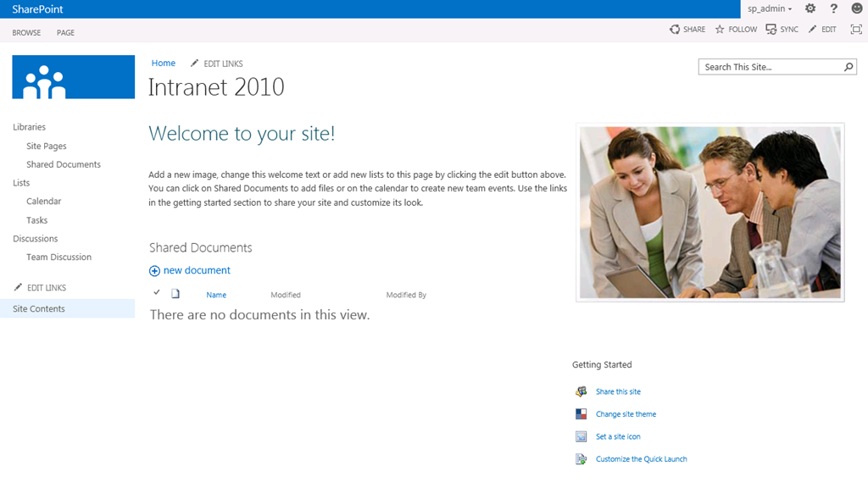This screenshot has width=868, height=493.
Task: Click the team meeting photo
Action: pyautogui.click(x=709, y=213)
